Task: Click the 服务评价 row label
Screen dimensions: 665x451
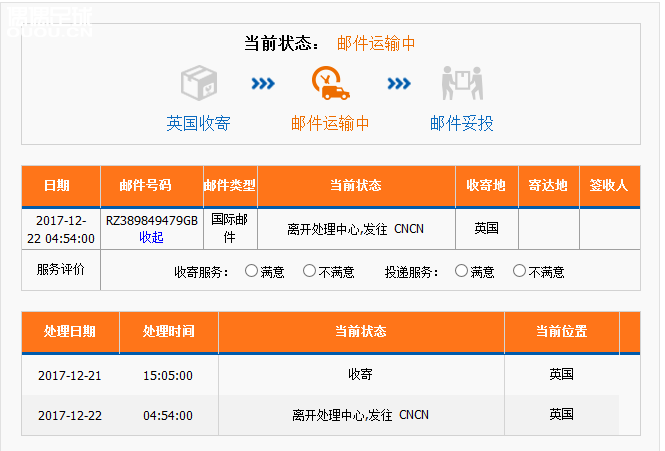Action: click(60, 270)
